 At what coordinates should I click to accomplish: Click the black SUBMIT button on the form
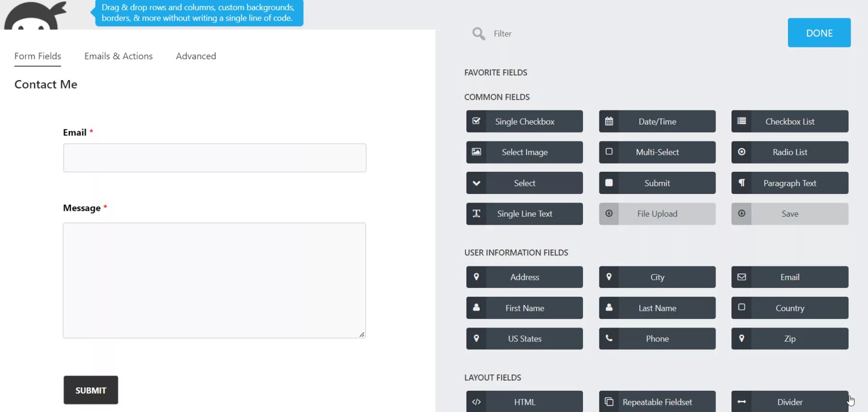(91, 390)
